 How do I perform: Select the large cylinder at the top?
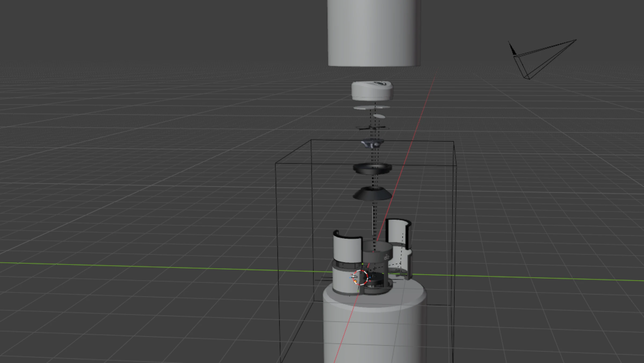click(x=374, y=33)
